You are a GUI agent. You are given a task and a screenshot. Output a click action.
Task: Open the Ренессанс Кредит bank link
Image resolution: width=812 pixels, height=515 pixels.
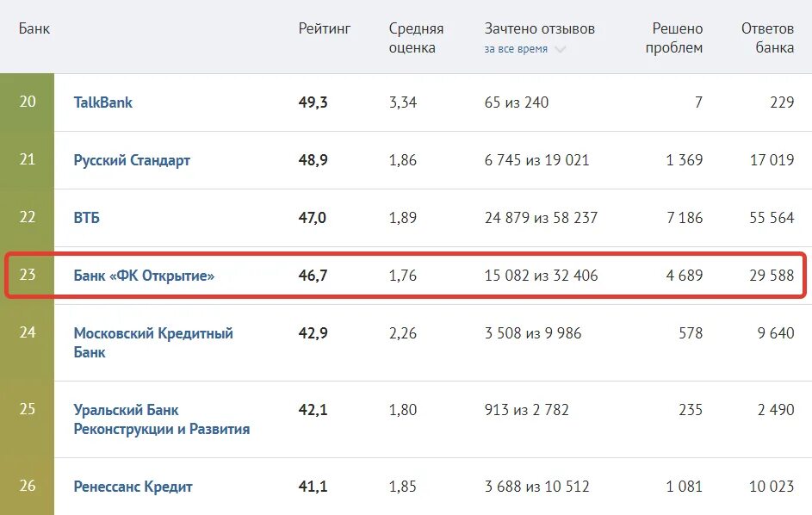point(133,487)
